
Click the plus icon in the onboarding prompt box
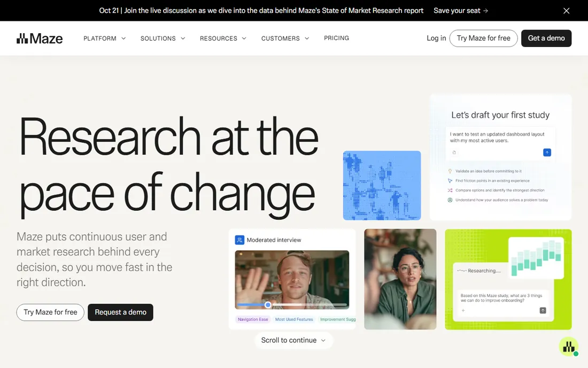pyautogui.click(x=463, y=310)
